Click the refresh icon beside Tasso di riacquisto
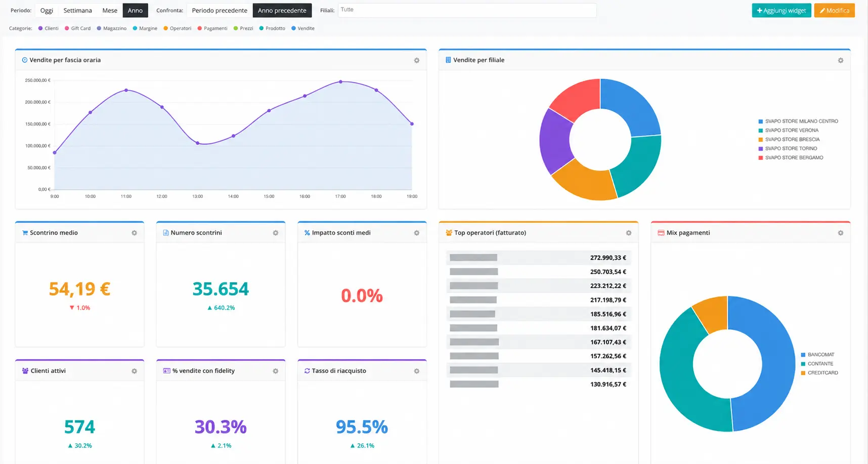Image resolution: width=868 pixels, height=464 pixels. click(307, 371)
